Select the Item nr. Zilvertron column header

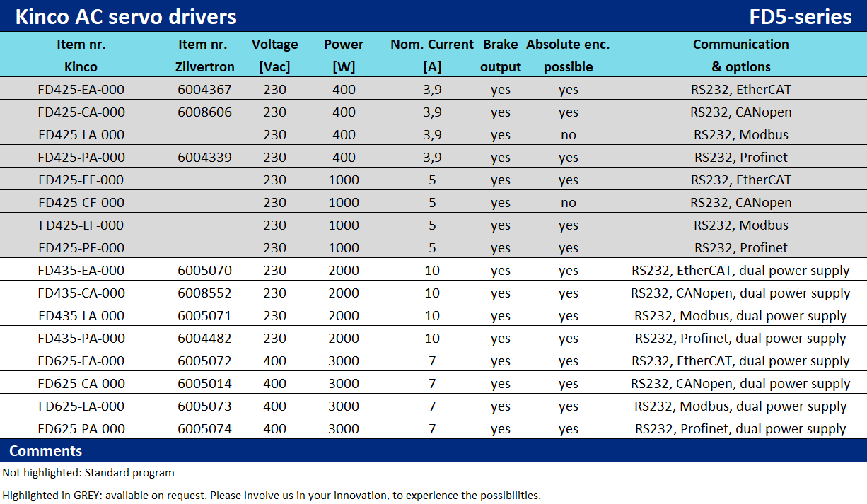[203, 55]
